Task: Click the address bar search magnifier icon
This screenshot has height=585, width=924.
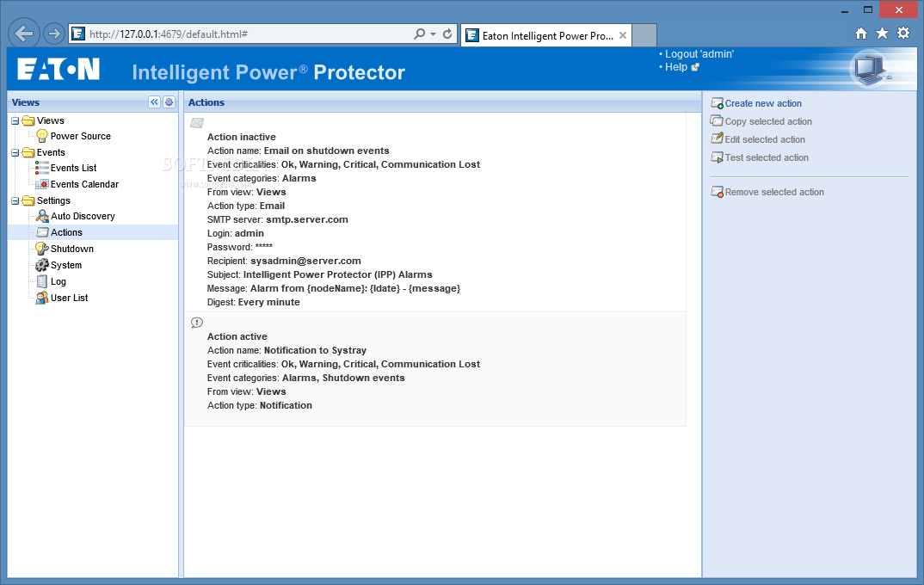Action: pyautogui.click(x=420, y=34)
